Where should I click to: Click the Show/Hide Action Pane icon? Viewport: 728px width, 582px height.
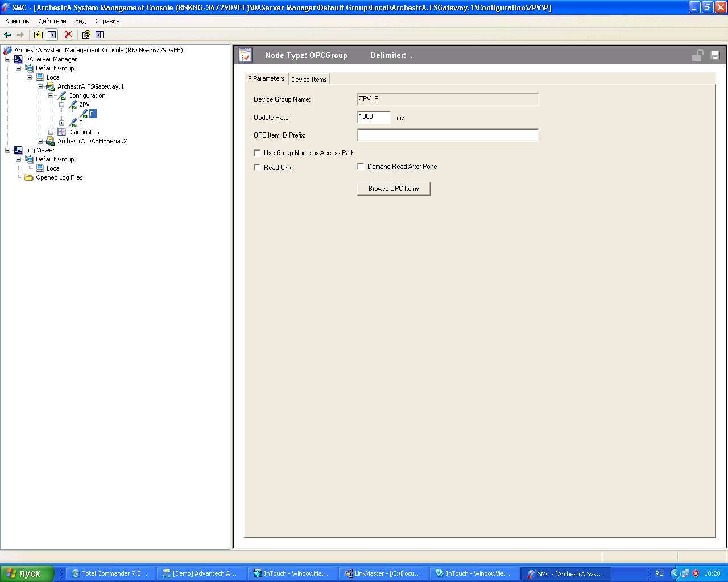(100, 35)
